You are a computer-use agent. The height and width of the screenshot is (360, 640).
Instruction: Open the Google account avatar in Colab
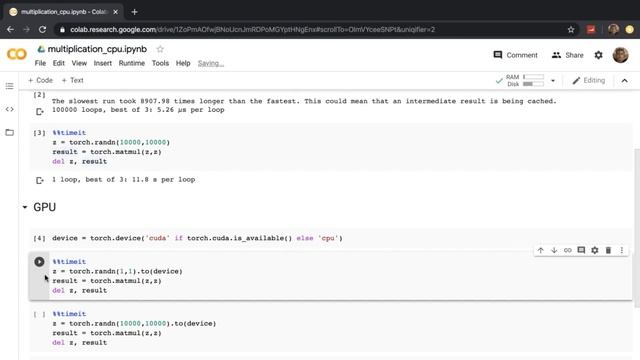point(620,55)
